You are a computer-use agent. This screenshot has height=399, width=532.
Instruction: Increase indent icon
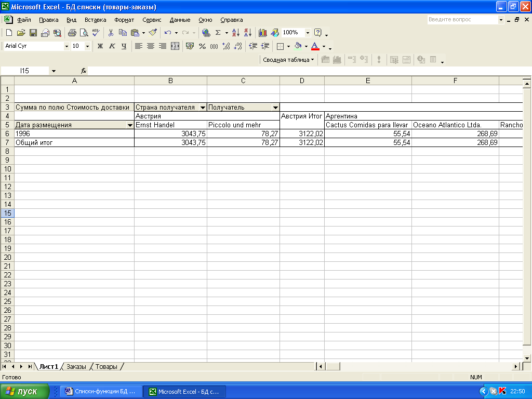coord(265,46)
